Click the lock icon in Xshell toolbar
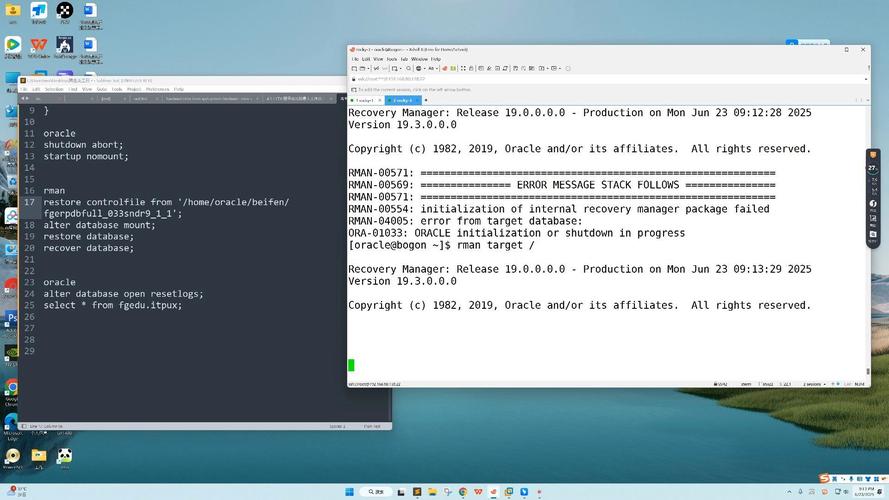This screenshot has width=889, height=500. 471,69
